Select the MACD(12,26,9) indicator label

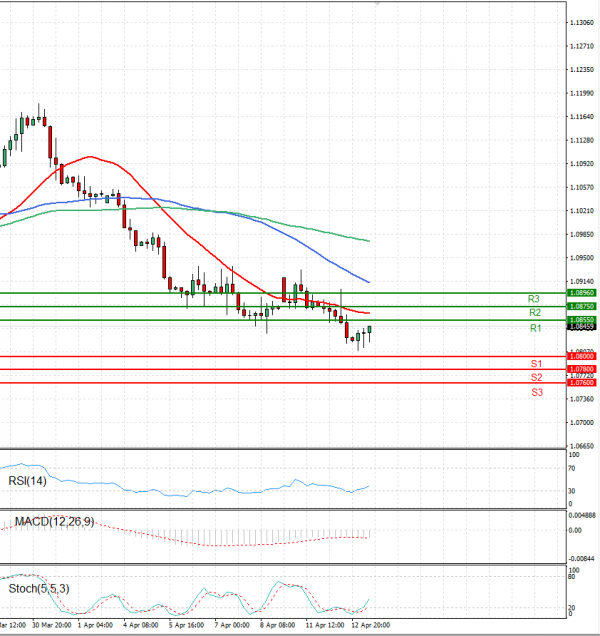coord(54,522)
